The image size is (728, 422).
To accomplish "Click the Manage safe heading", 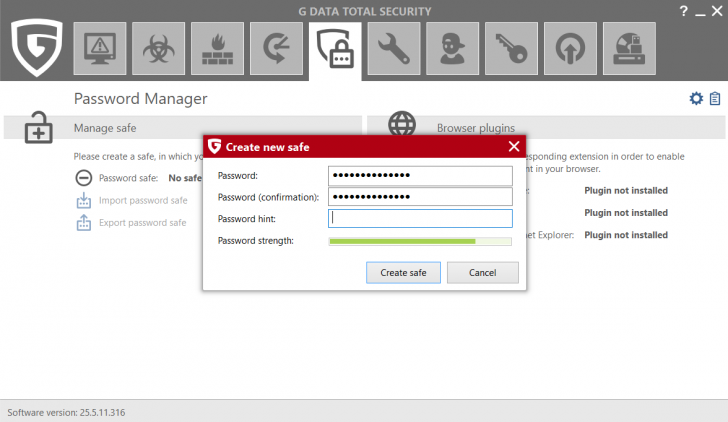I will [x=105, y=128].
